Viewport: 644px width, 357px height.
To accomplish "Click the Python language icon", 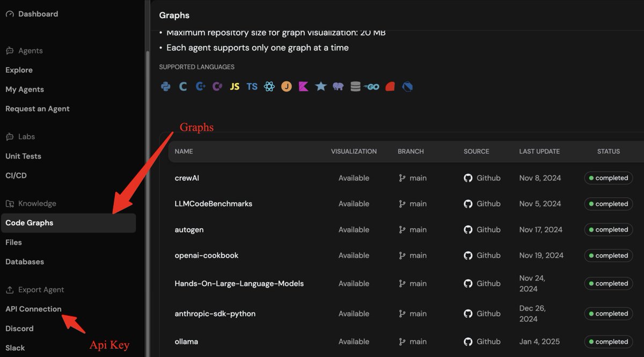I will [166, 86].
